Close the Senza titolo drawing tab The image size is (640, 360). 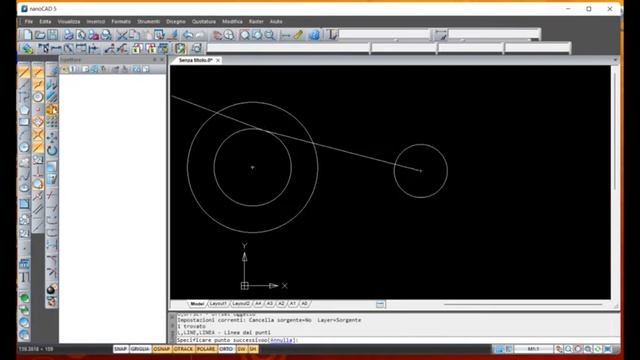point(218,60)
